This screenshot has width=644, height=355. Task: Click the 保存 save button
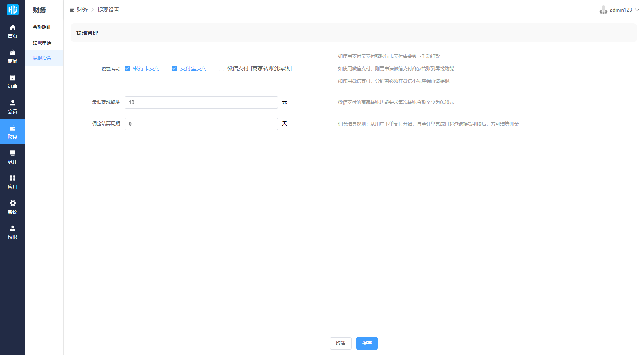[x=367, y=343]
